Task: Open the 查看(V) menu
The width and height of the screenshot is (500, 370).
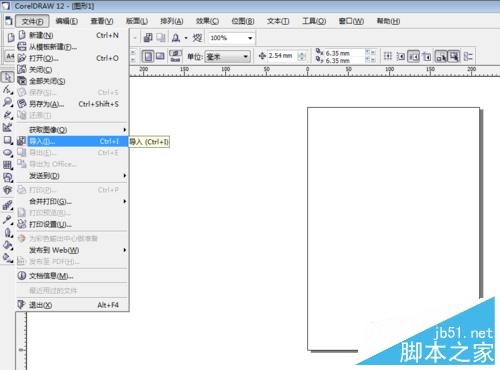Action: [102, 21]
